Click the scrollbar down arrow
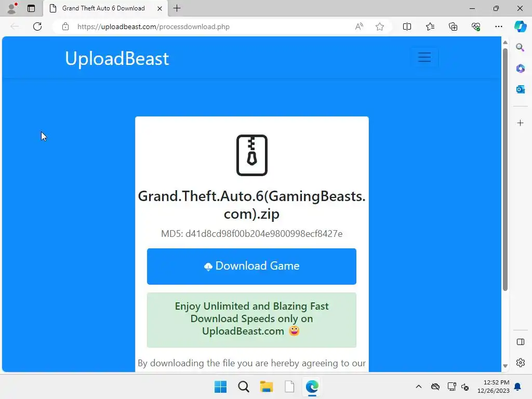This screenshot has width=532, height=399. pos(505,366)
